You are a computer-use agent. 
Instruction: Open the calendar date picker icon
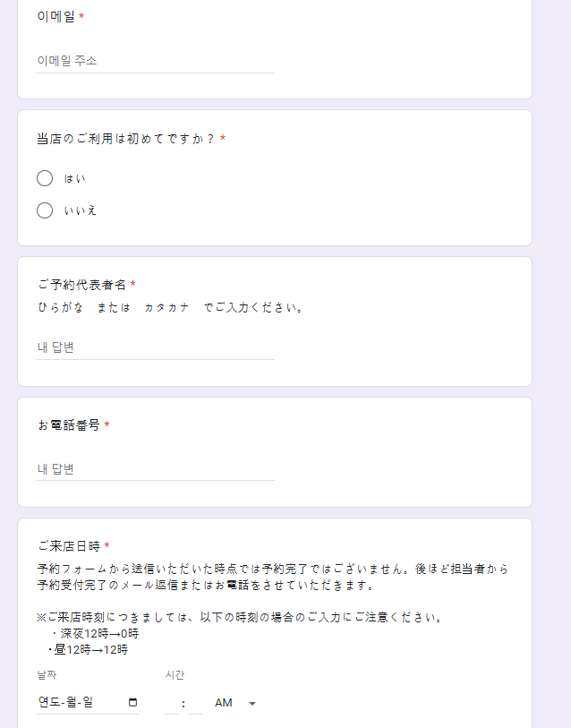[x=133, y=702]
